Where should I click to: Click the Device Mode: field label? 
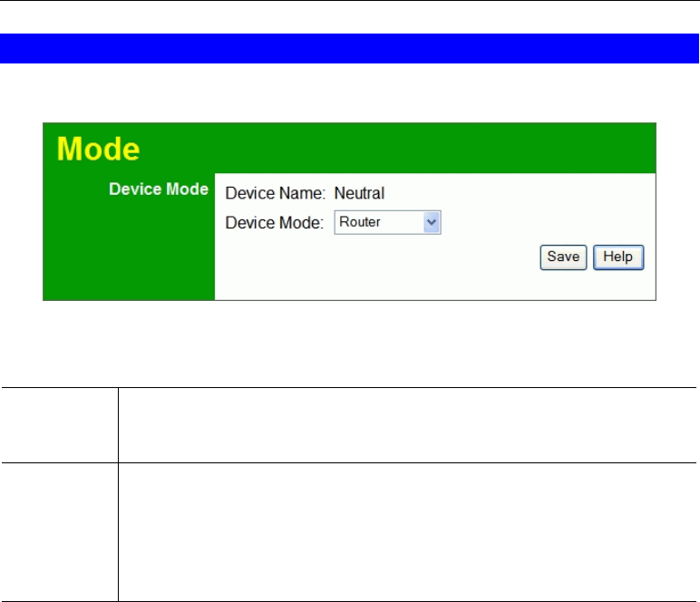[274, 223]
